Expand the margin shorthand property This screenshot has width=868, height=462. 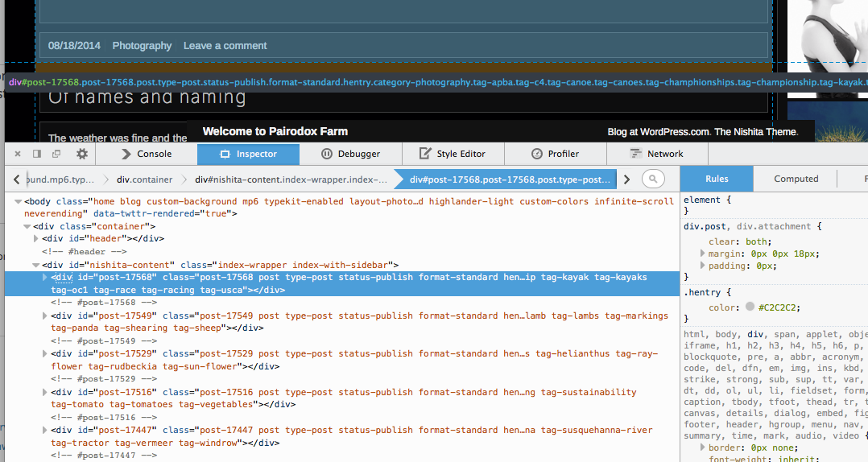pyautogui.click(x=704, y=254)
